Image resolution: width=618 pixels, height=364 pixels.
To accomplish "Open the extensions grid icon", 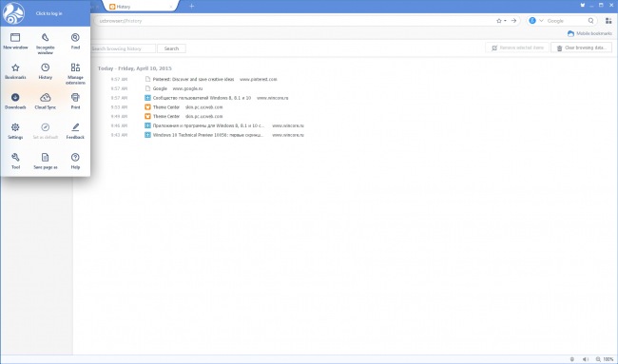I will tap(608, 21).
